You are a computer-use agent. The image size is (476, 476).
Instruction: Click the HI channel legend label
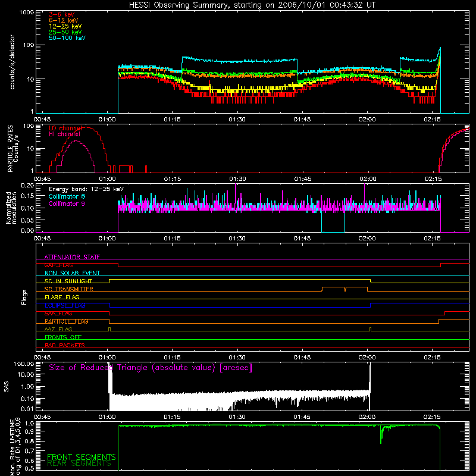coord(64,134)
